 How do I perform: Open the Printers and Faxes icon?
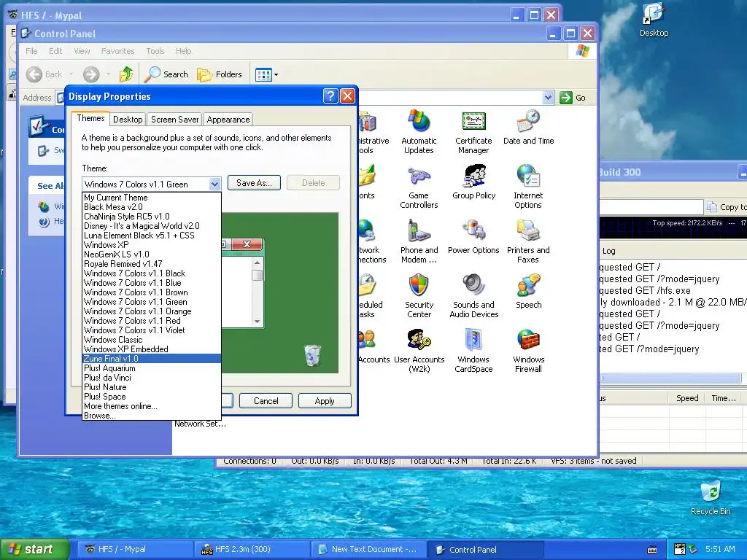tap(528, 241)
